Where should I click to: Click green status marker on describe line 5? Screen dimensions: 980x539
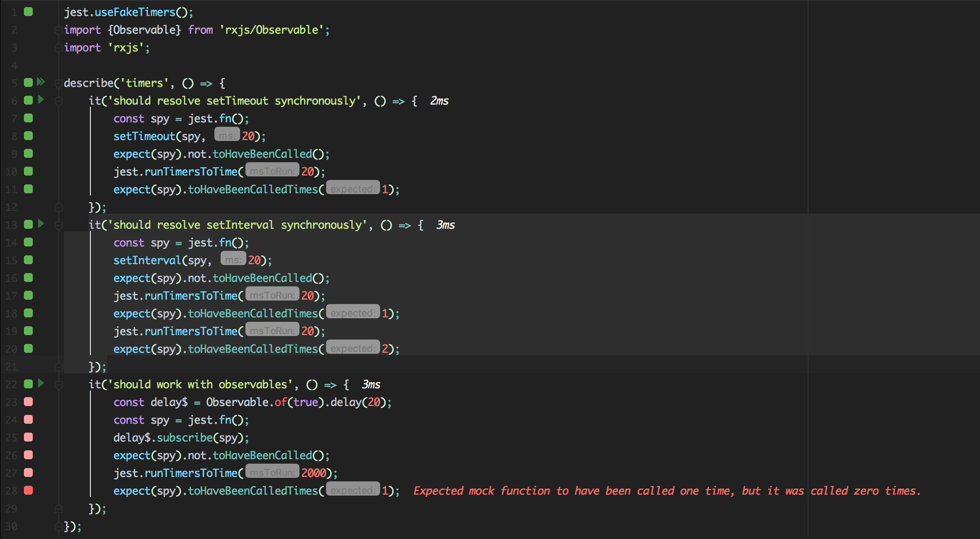coord(28,82)
